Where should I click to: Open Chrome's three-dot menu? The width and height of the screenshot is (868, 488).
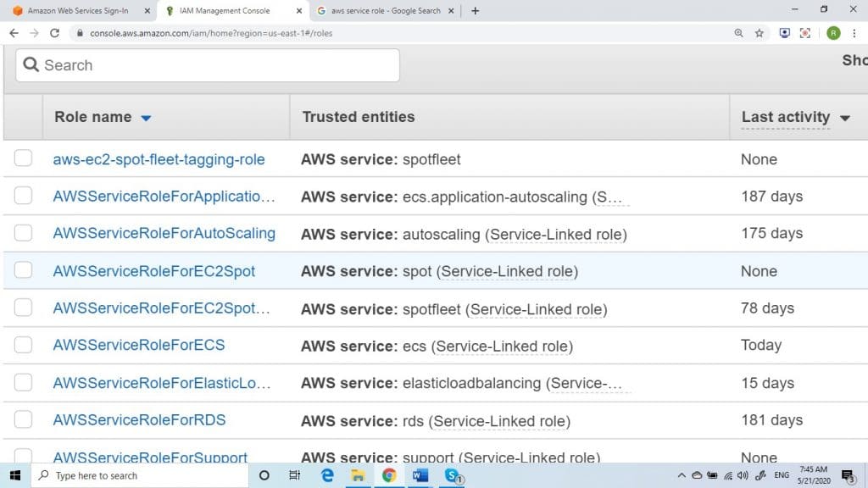[854, 33]
